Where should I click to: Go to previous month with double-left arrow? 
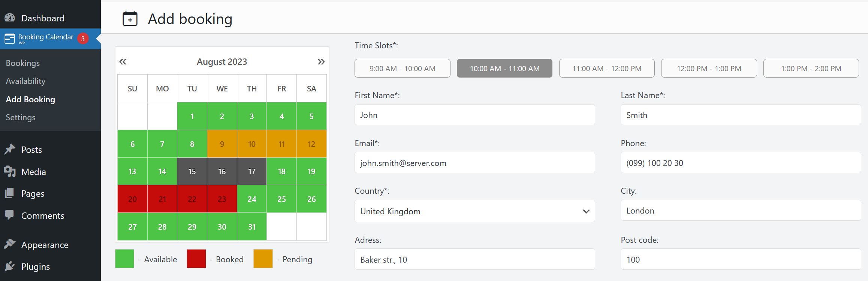point(123,62)
